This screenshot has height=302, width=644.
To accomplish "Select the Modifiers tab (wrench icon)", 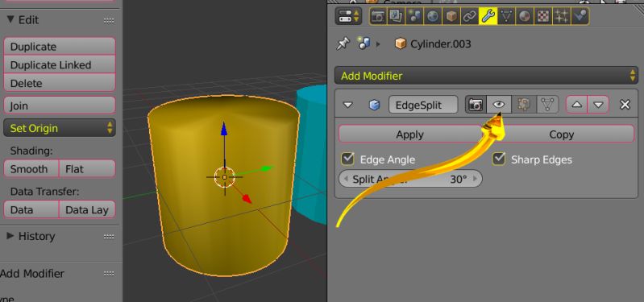I will click(488, 16).
